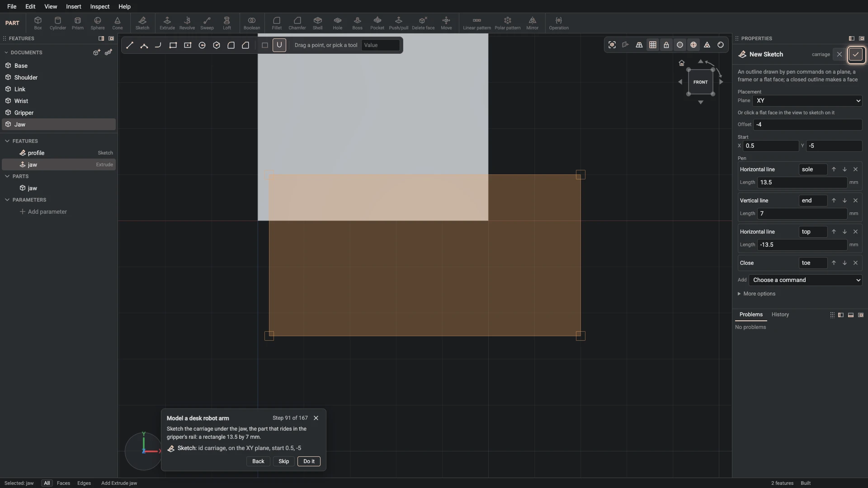
Task: Toggle the U snapping button in sketch toolbar
Action: click(x=279, y=45)
